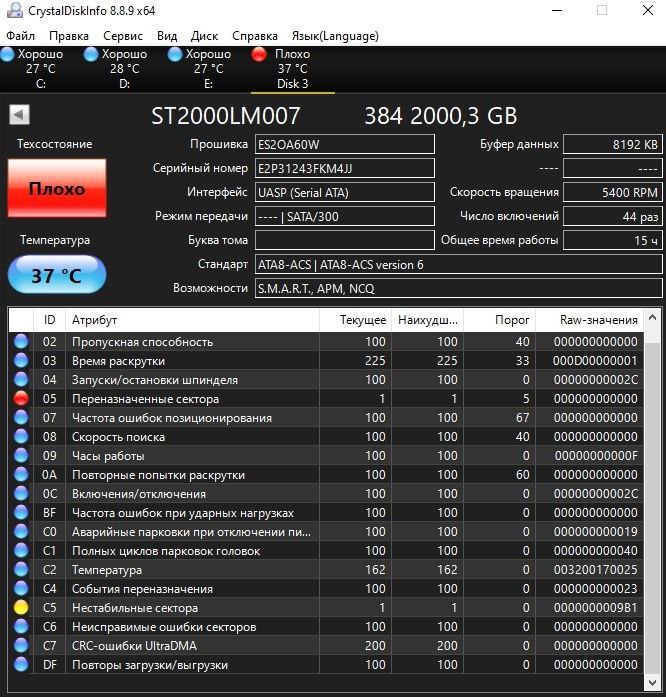Click the Режим передачи field SATA/300
The image size is (666, 697).
point(345,216)
